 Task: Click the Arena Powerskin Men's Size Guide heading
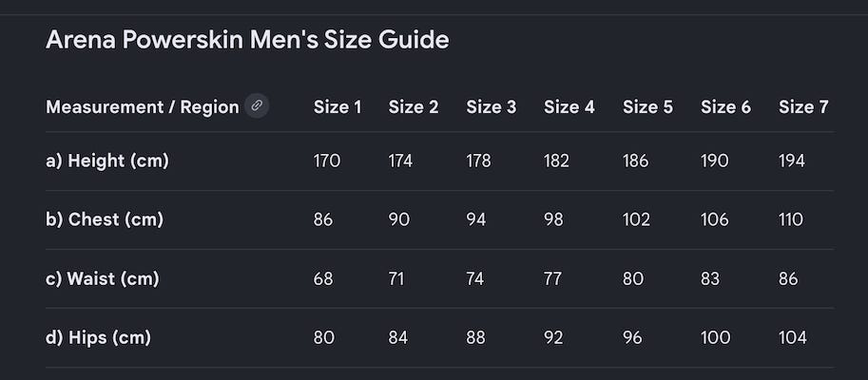point(247,41)
